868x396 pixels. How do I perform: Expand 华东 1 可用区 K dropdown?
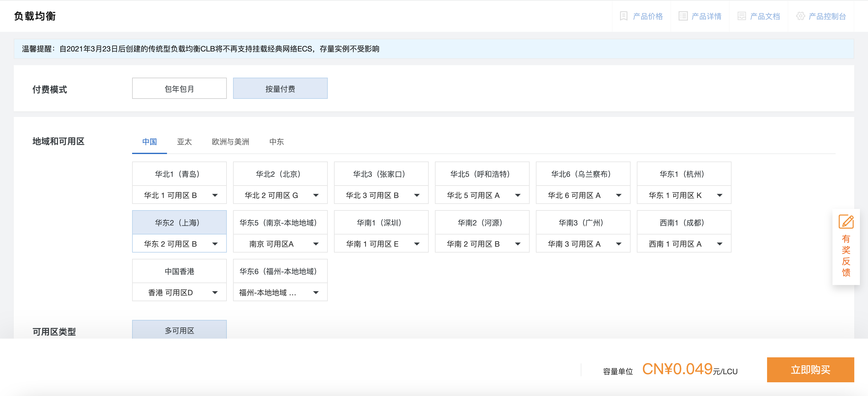(684, 195)
